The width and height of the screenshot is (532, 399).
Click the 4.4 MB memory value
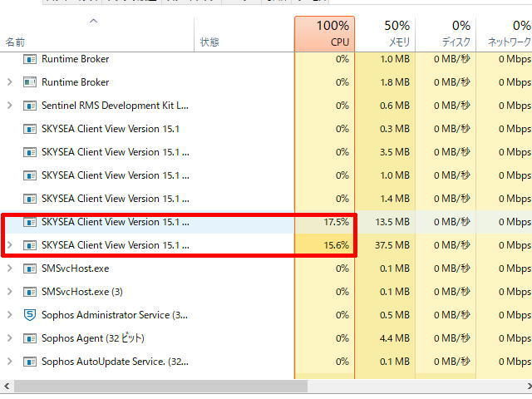pyautogui.click(x=395, y=338)
